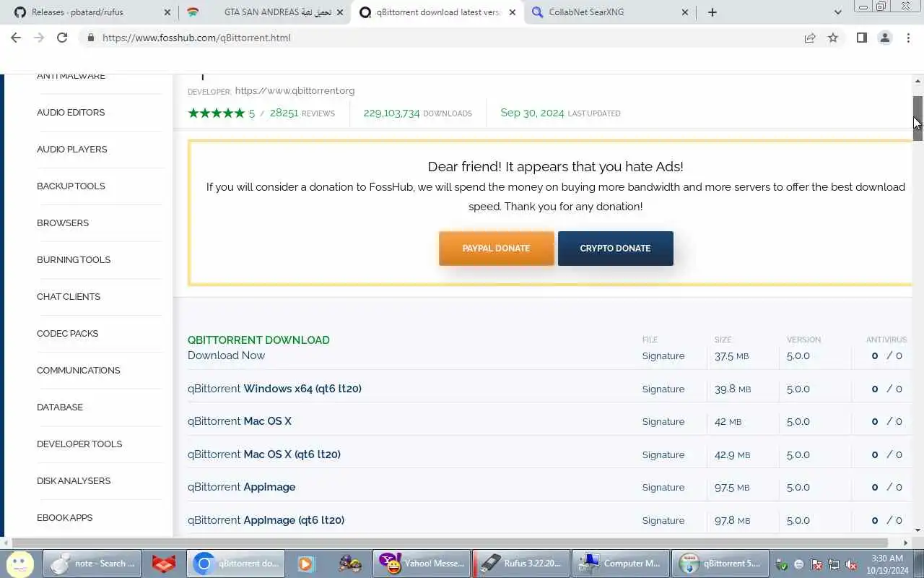Click the Download Now link

point(226,355)
